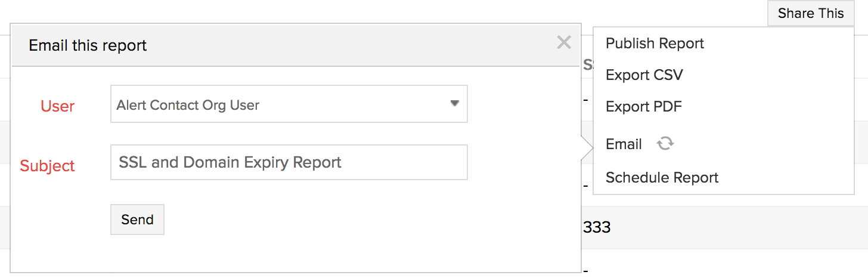868x278 pixels.
Task: Click the dash in the bottom table row
Action: [x=586, y=271]
